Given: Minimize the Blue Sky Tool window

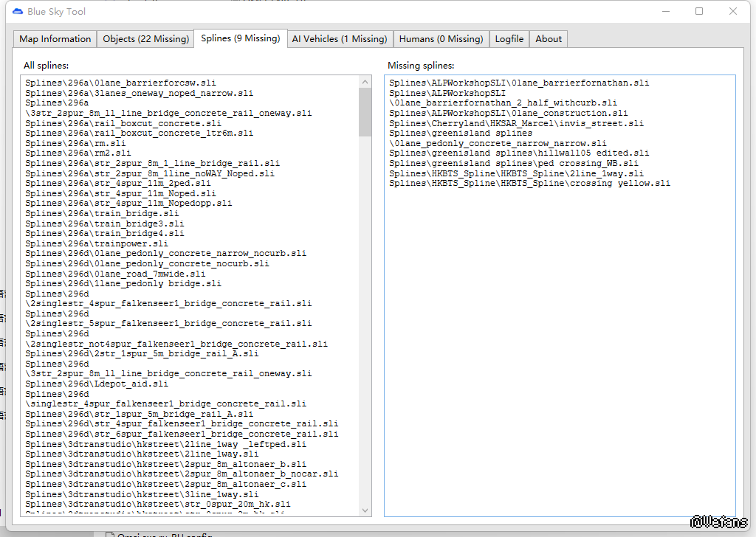Looking at the screenshot, I should (x=666, y=11).
